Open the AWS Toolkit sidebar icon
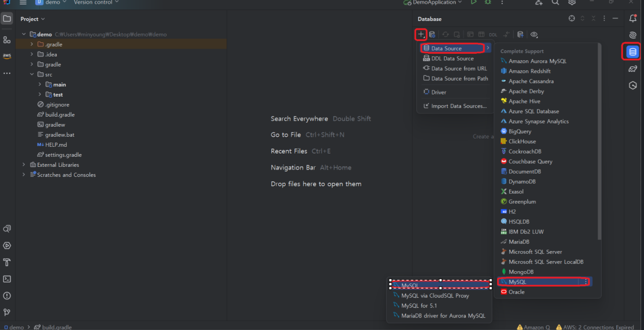Screen dimensions: 644x330 pyautogui.click(x=7, y=56)
